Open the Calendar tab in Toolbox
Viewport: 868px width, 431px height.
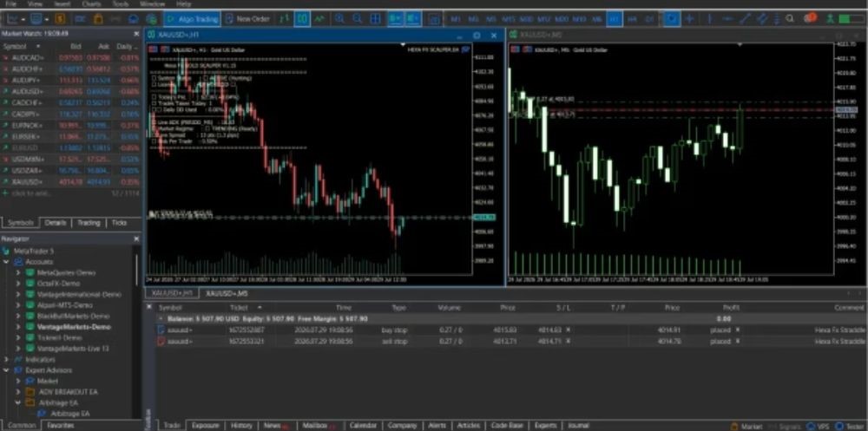tap(363, 426)
